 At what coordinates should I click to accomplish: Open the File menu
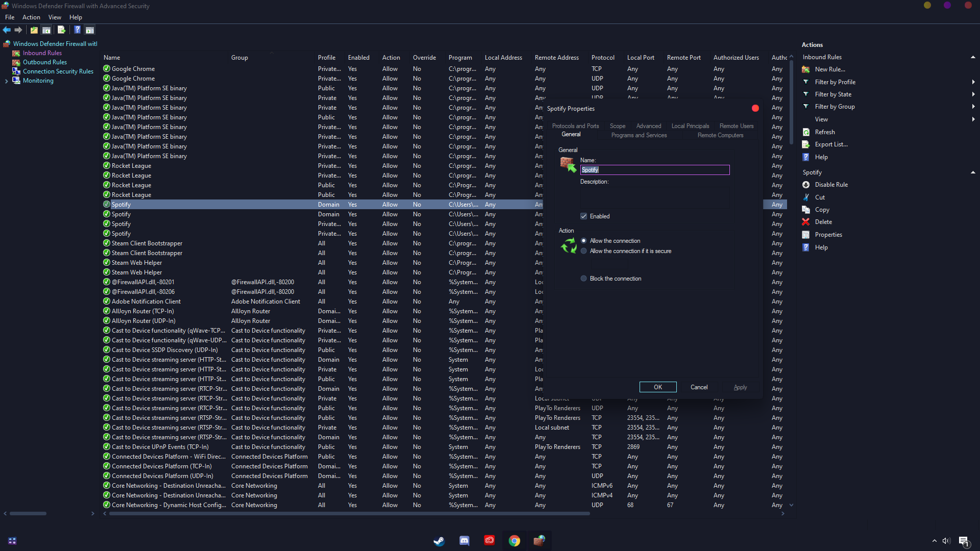(10, 17)
